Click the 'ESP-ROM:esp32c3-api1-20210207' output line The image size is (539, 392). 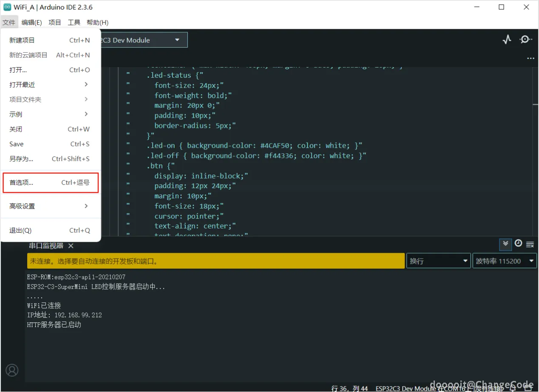(76, 277)
